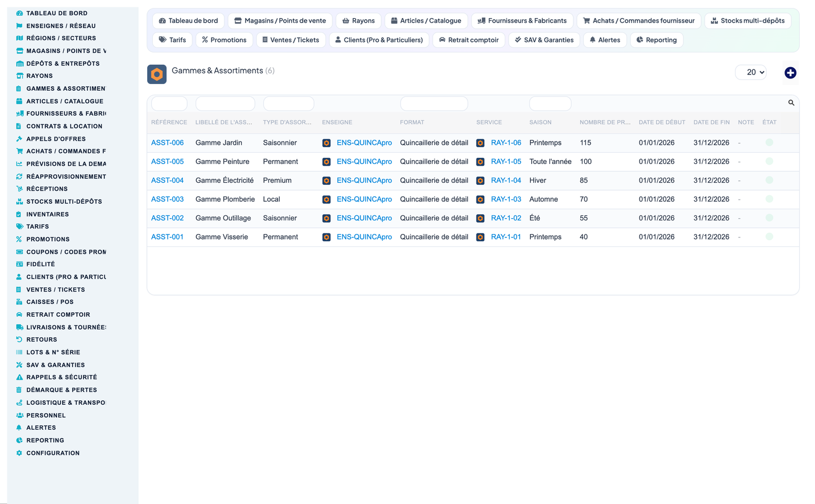This screenshot has width=815, height=504.
Task: Open the Alertes top tab
Action: pyautogui.click(x=605, y=40)
